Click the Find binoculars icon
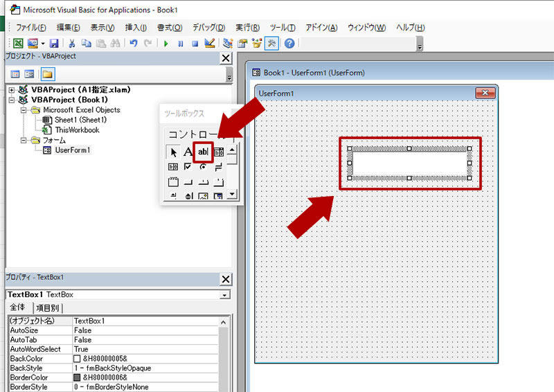The width and height of the screenshot is (554, 392). point(115,44)
